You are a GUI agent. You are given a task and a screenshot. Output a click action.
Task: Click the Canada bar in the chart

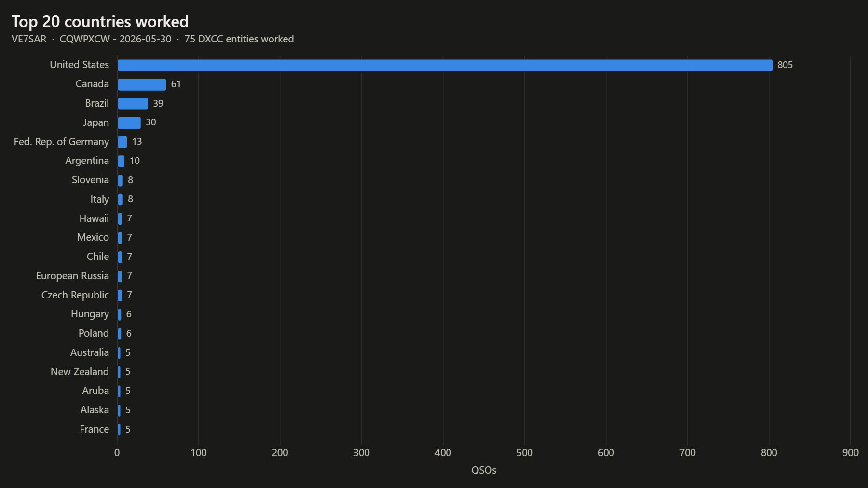coord(142,84)
